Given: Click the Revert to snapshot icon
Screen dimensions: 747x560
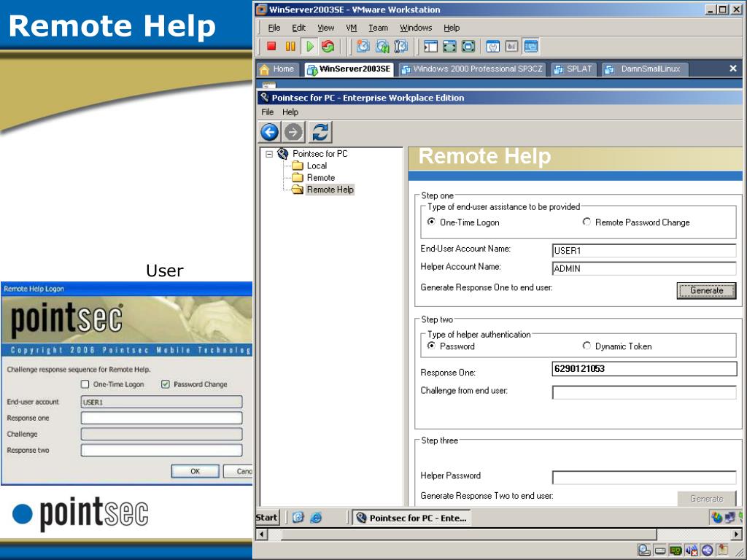Looking at the screenshot, I should 382,46.
